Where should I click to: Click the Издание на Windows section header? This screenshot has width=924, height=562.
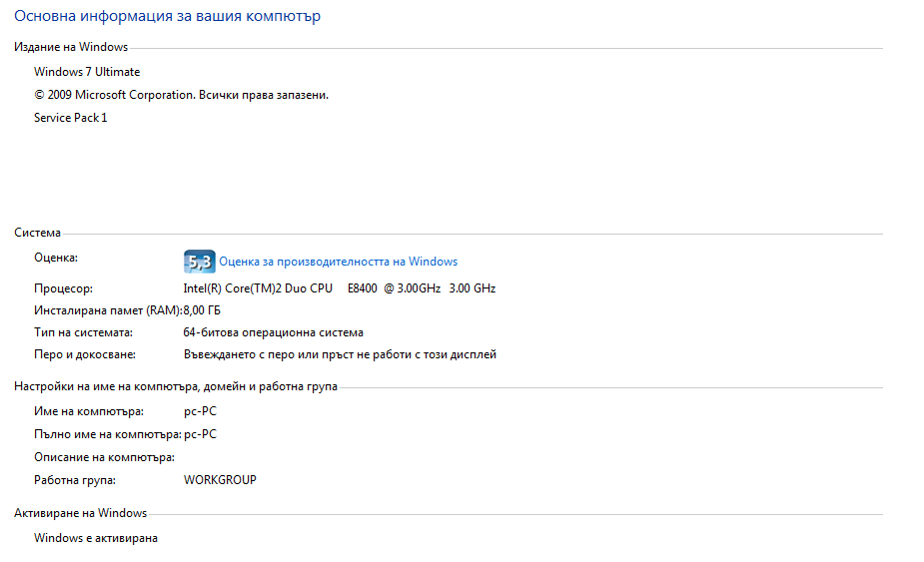[71, 47]
